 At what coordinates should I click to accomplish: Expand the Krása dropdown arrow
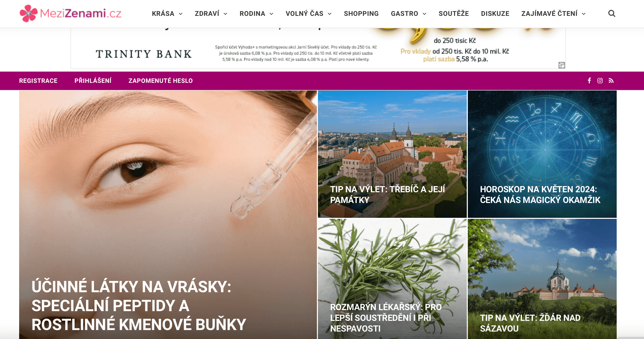(x=181, y=14)
